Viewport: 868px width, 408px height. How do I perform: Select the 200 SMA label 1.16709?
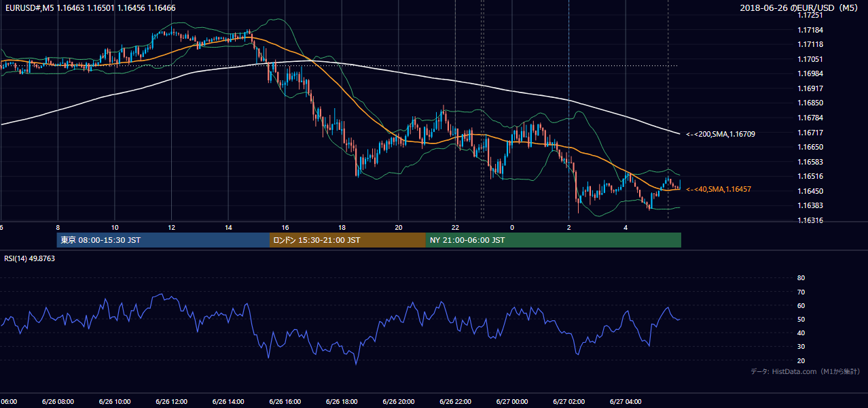tap(720, 134)
